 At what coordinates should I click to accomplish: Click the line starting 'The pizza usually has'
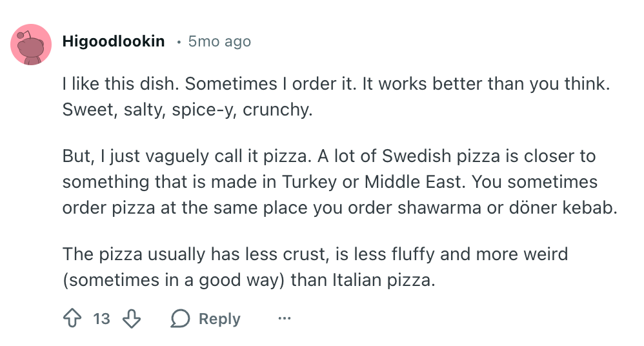(x=315, y=254)
